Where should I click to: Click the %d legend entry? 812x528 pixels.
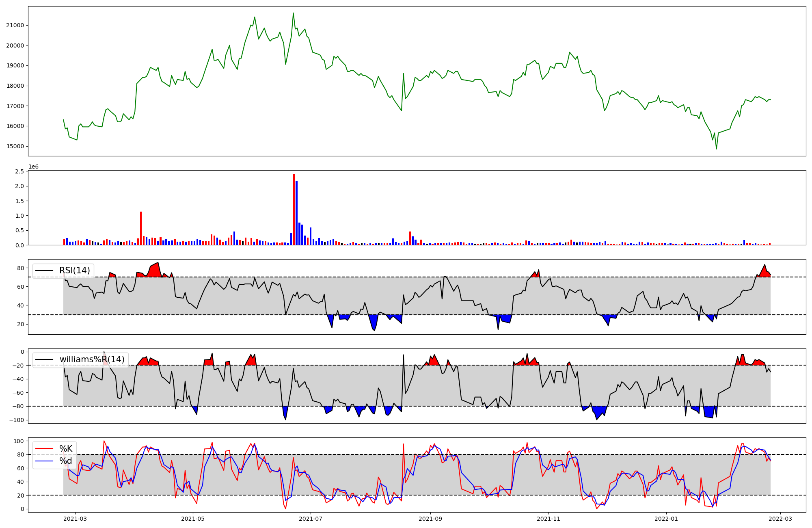(x=66, y=461)
